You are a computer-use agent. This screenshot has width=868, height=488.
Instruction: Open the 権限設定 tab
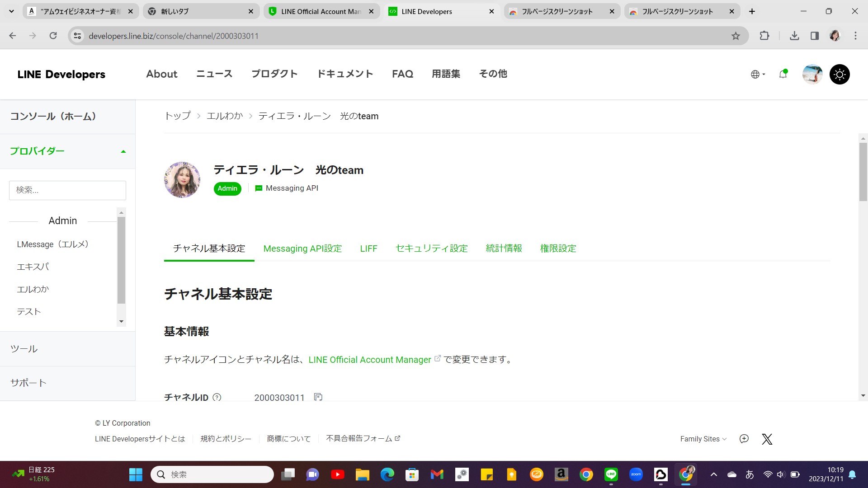pyautogui.click(x=558, y=249)
